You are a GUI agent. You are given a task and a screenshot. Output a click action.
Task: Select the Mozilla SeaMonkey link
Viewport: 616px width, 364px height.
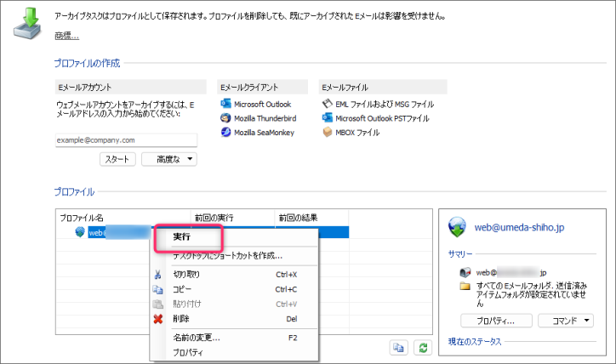click(264, 133)
